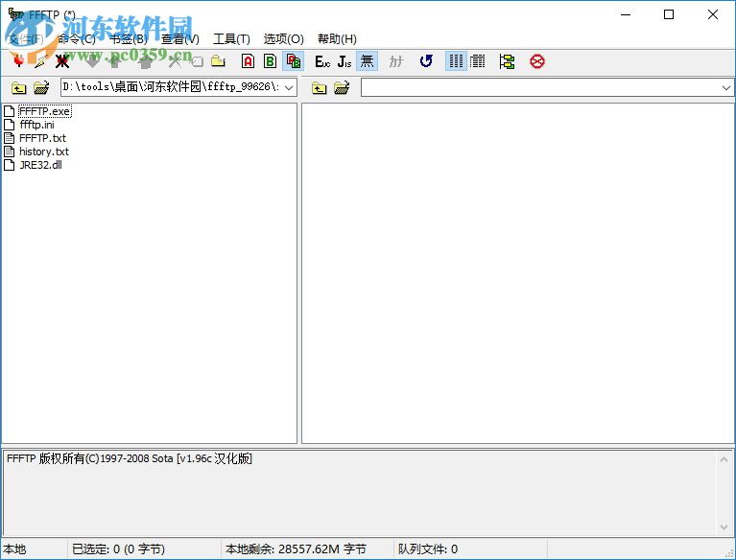Toggle Auto transfer mode icon
The width and height of the screenshot is (736, 560).
click(294, 61)
